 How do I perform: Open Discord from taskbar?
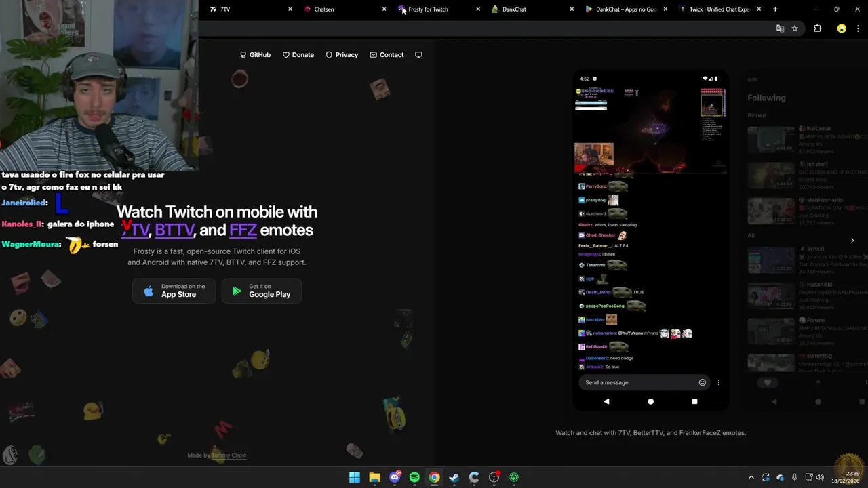(x=395, y=477)
